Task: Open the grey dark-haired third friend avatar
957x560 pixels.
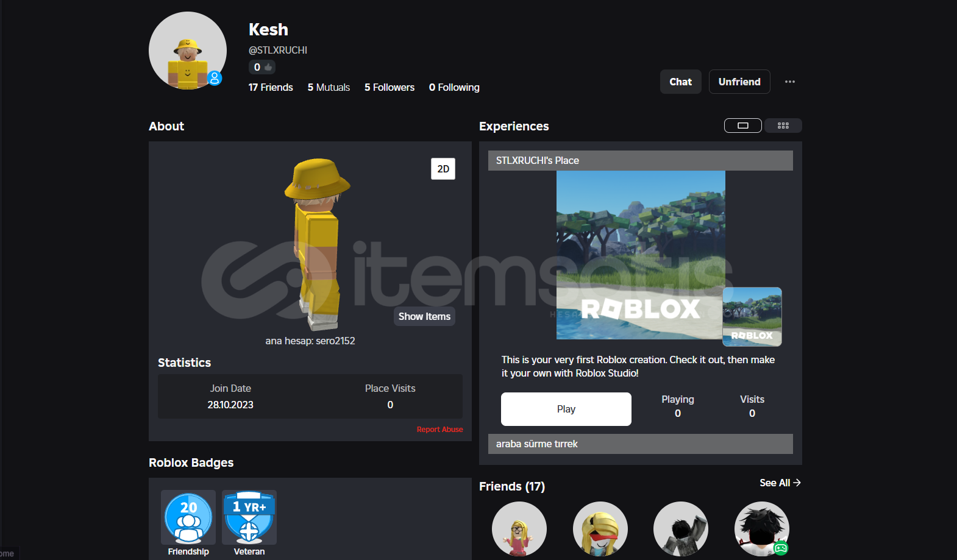Action: [x=681, y=529]
